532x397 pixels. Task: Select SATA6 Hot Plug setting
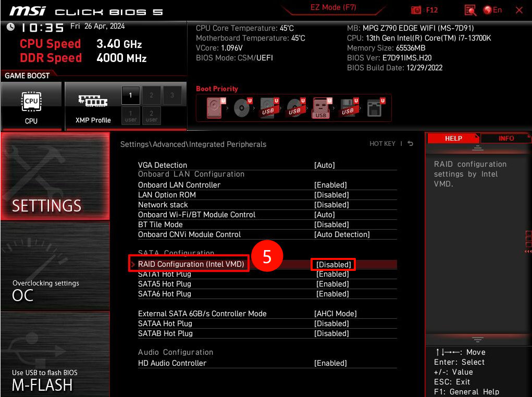(267, 294)
